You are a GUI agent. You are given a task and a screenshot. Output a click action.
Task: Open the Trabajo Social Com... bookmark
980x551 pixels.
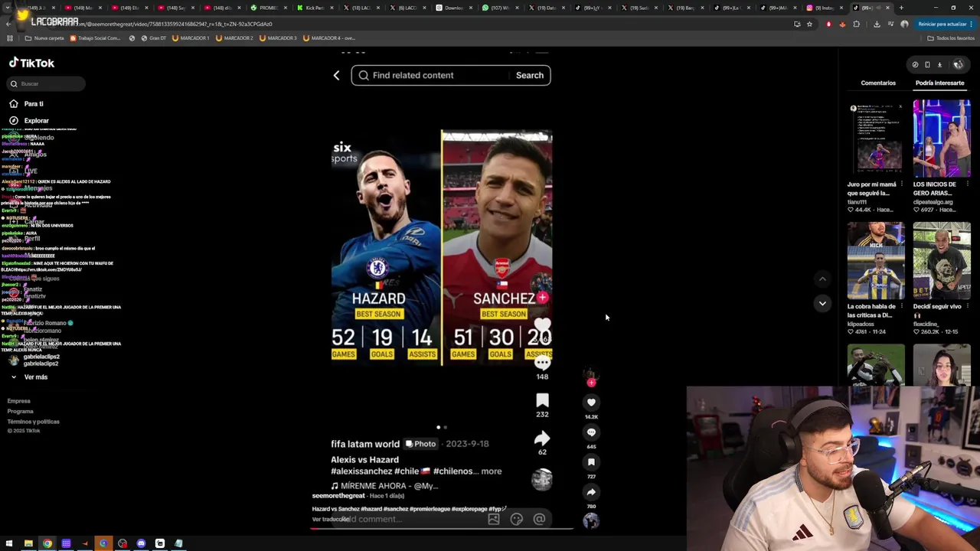coord(96,37)
